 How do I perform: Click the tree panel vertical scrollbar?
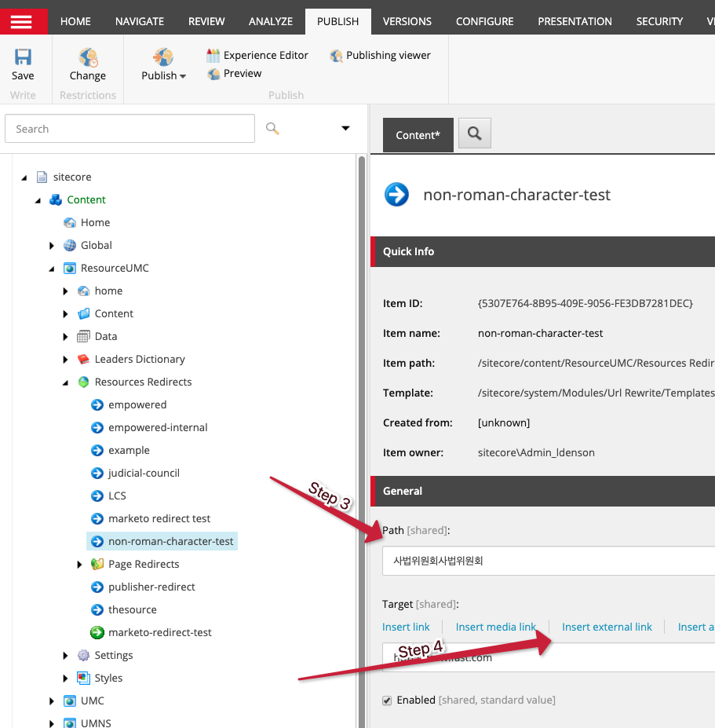[362, 441]
